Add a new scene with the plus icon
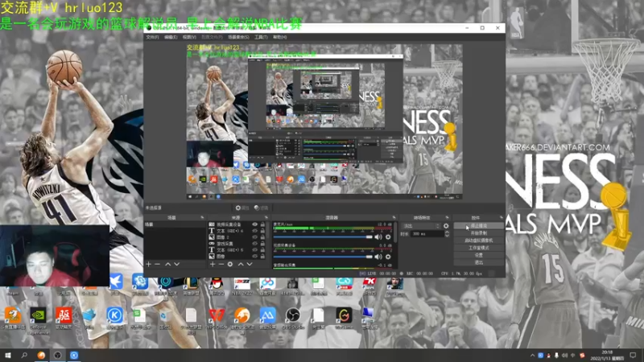 point(149,264)
